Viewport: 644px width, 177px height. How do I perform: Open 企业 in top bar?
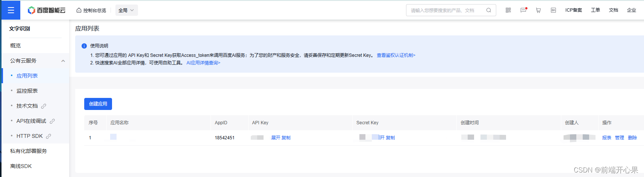coord(632,10)
